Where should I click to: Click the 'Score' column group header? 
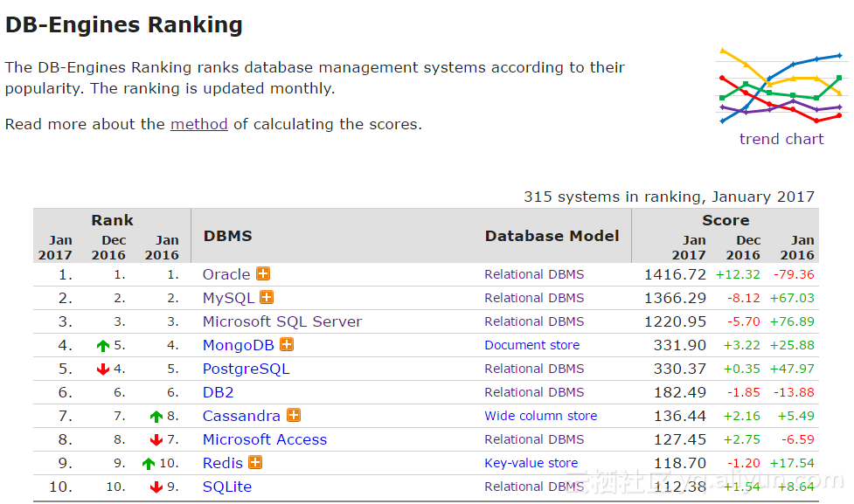coord(726,220)
